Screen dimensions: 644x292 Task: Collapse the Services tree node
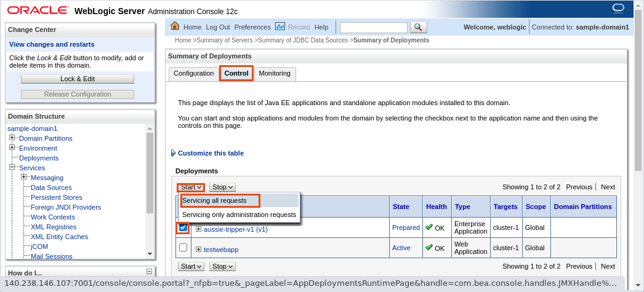12,167
